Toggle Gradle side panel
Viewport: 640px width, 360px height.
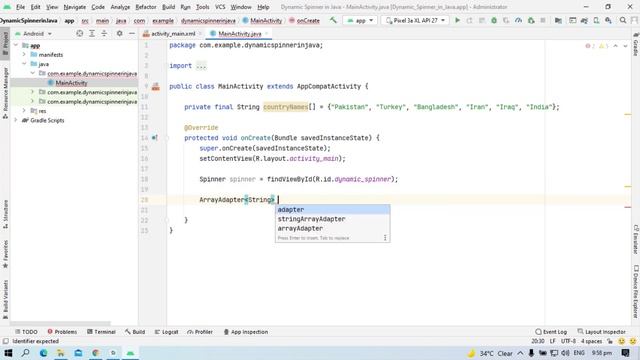tap(636, 44)
